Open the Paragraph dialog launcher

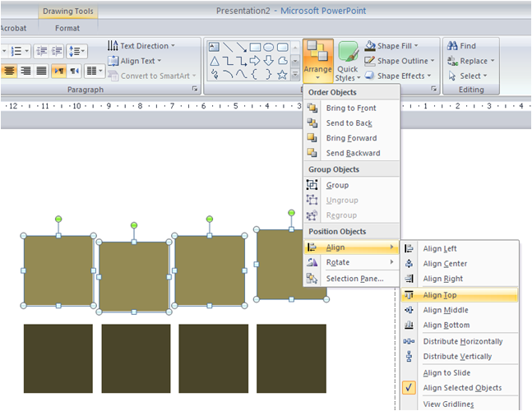click(195, 89)
